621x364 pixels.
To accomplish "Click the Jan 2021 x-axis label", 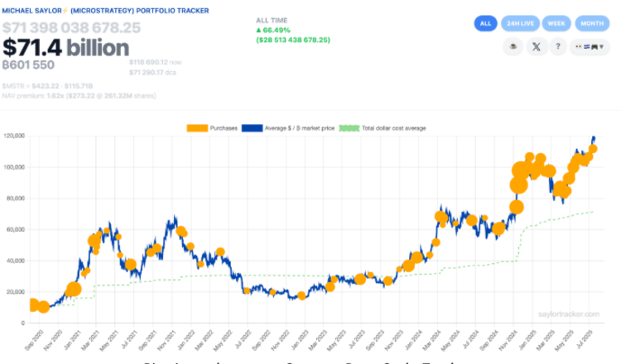I will (73, 340).
